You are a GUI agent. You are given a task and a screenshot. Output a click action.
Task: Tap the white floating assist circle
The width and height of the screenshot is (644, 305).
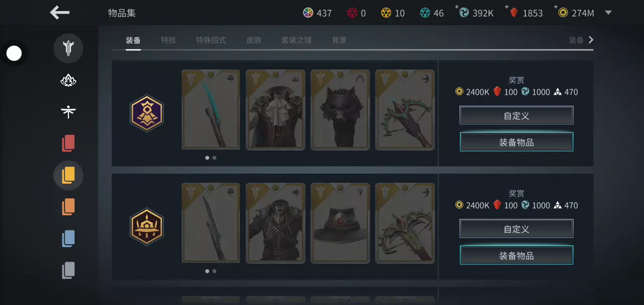click(14, 53)
